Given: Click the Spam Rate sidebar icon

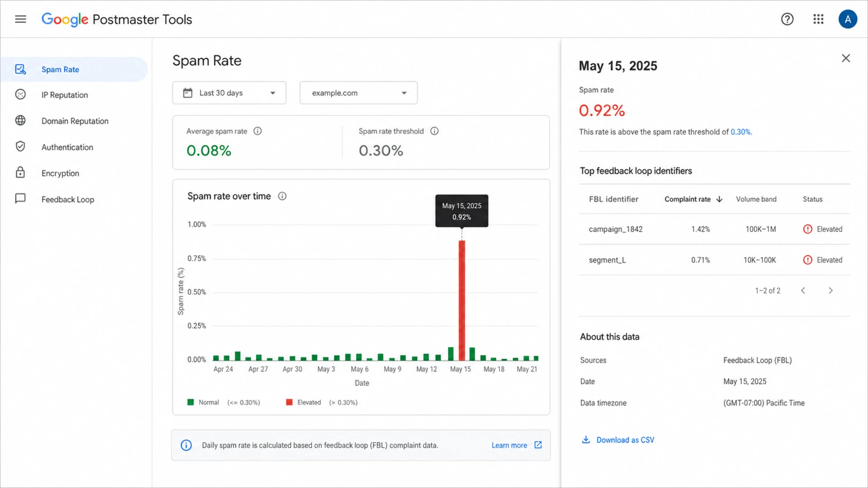Looking at the screenshot, I should pyautogui.click(x=20, y=69).
